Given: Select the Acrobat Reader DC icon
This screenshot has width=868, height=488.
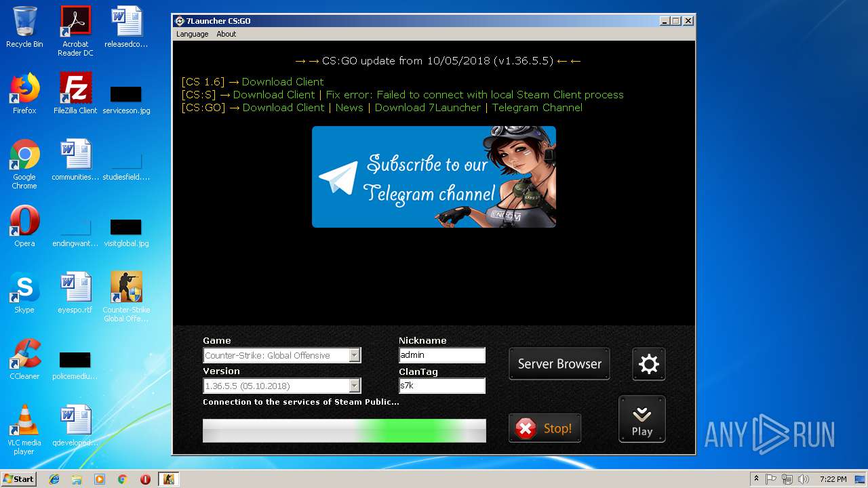Looking at the screenshot, I should (x=75, y=31).
